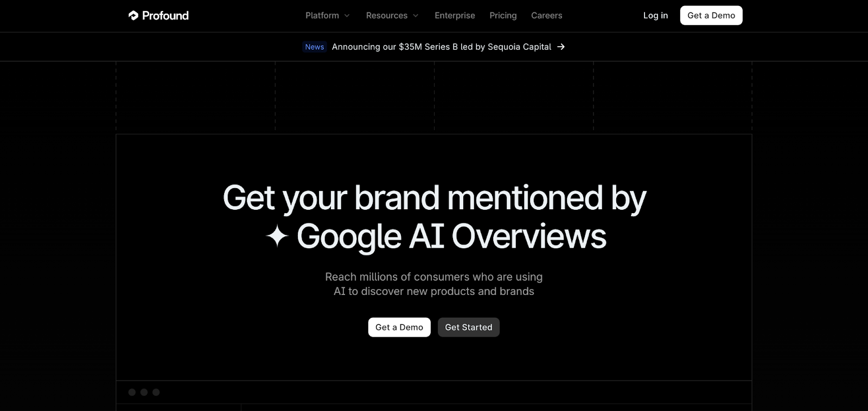
Task: Click the blue News badge
Action: [314, 47]
